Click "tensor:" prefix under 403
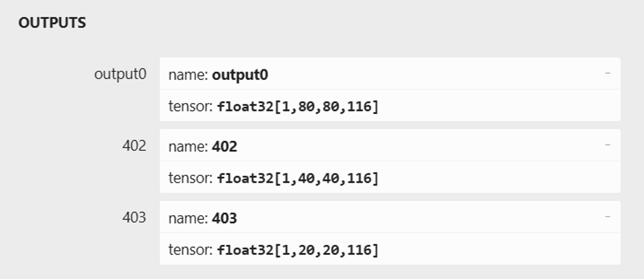 click(191, 250)
